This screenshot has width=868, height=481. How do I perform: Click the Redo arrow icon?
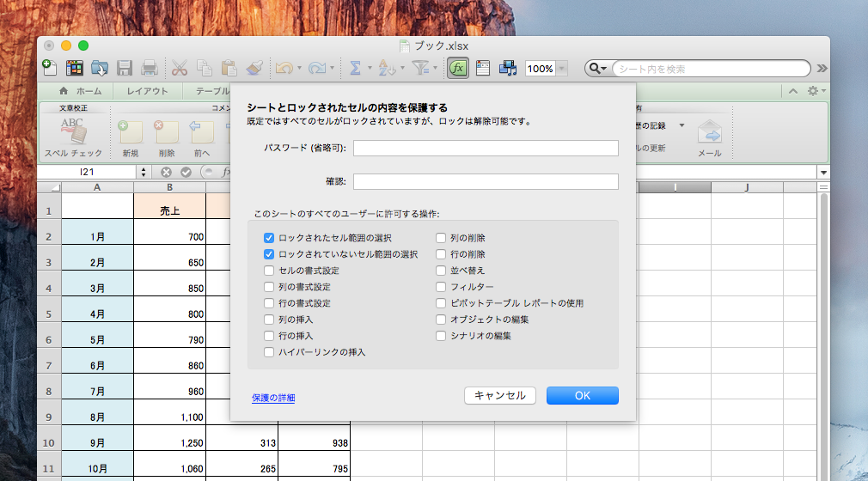tap(317, 68)
